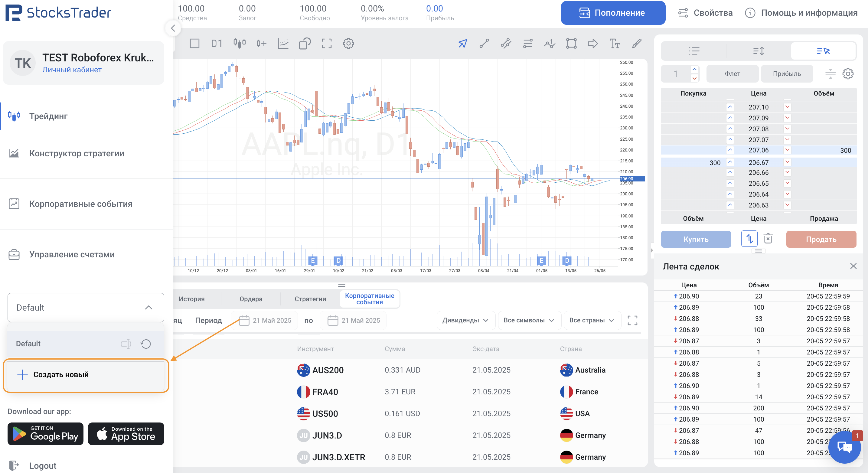Collapse the left sidebar with the arrow
The width and height of the screenshot is (868, 473).
tap(173, 28)
